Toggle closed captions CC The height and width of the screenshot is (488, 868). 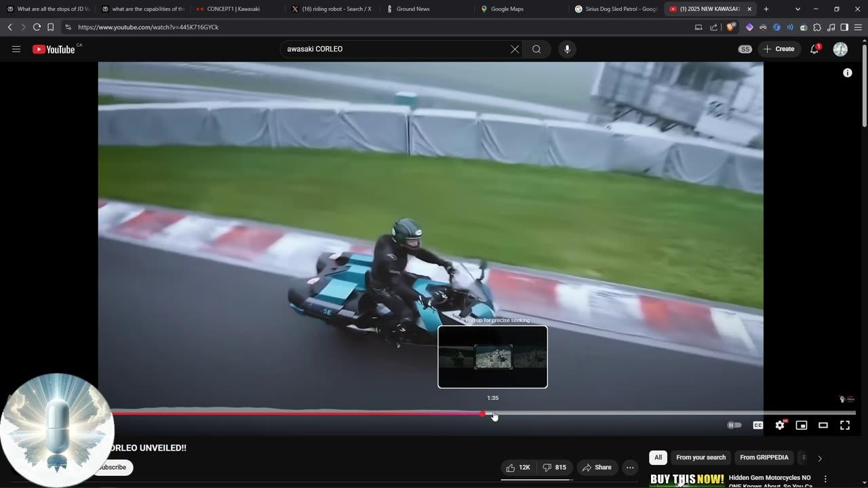(758, 425)
